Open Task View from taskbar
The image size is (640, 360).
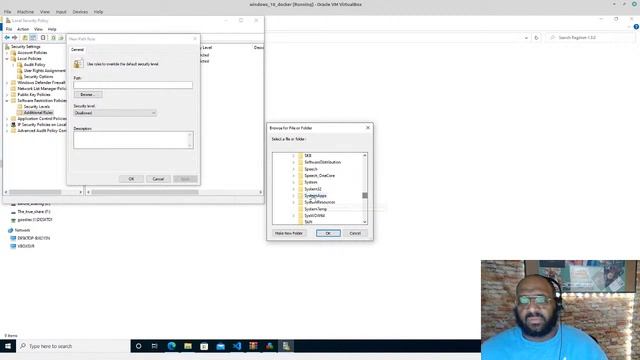coord(155,346)
